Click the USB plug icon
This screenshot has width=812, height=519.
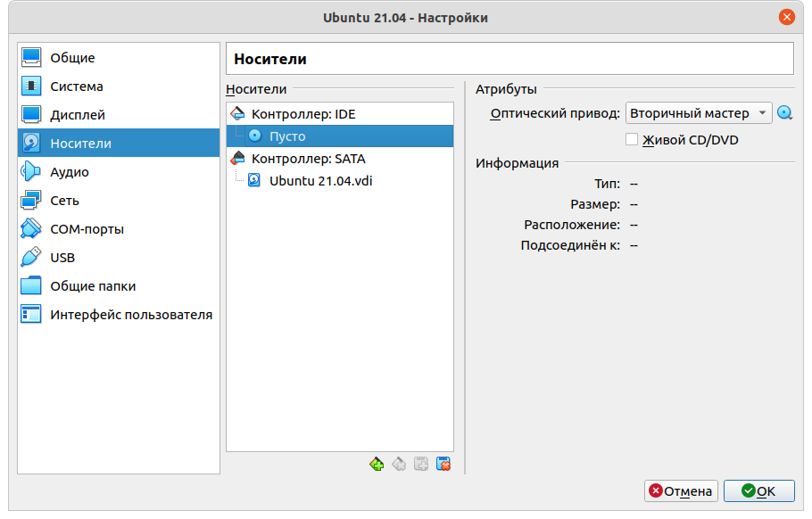[31, 257]
